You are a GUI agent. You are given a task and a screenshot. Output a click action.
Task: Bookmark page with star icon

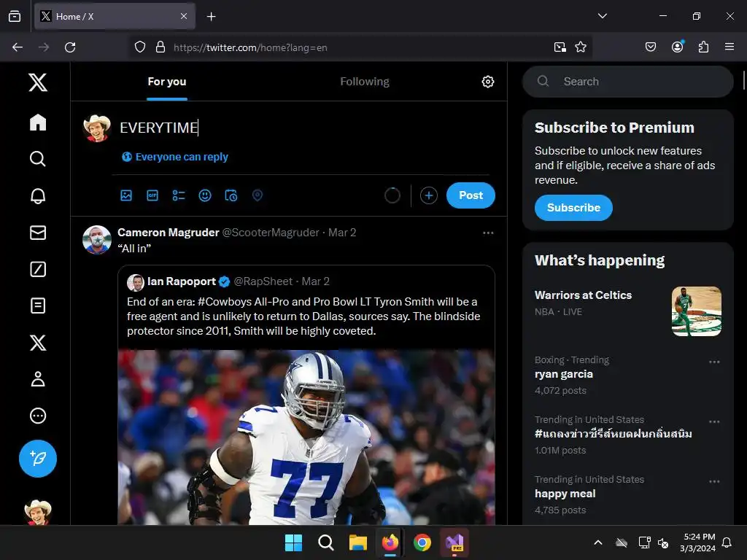[x=581, y=47]
